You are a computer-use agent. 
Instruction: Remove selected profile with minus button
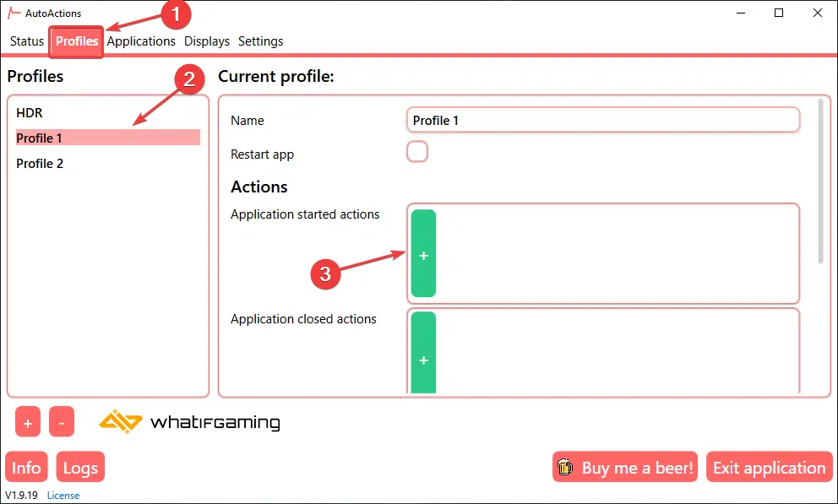[62, 422]
